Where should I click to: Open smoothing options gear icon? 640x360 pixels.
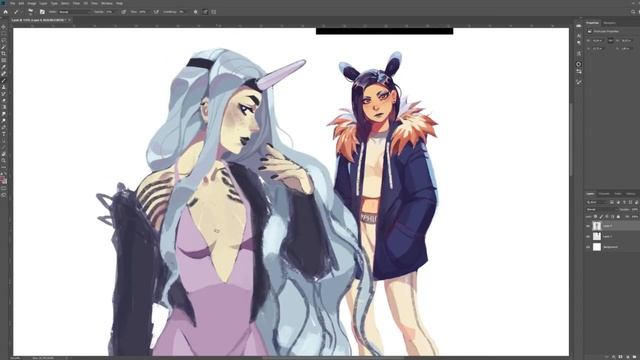(196, 12)
